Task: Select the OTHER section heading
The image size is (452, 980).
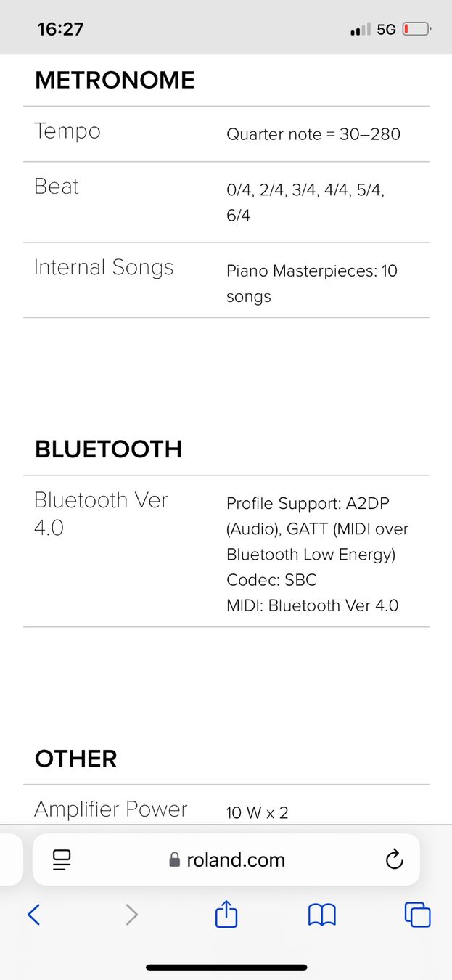Action: click(x=75, y=759)
